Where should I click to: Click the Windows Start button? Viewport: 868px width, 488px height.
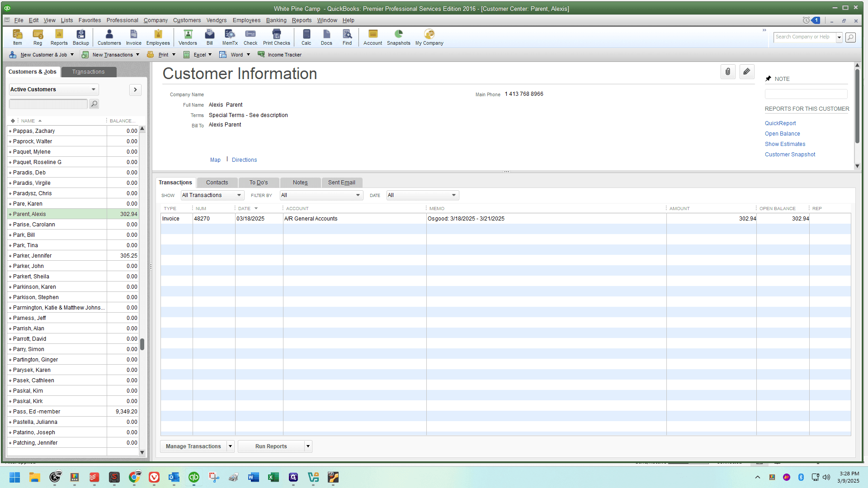(14, 477)
